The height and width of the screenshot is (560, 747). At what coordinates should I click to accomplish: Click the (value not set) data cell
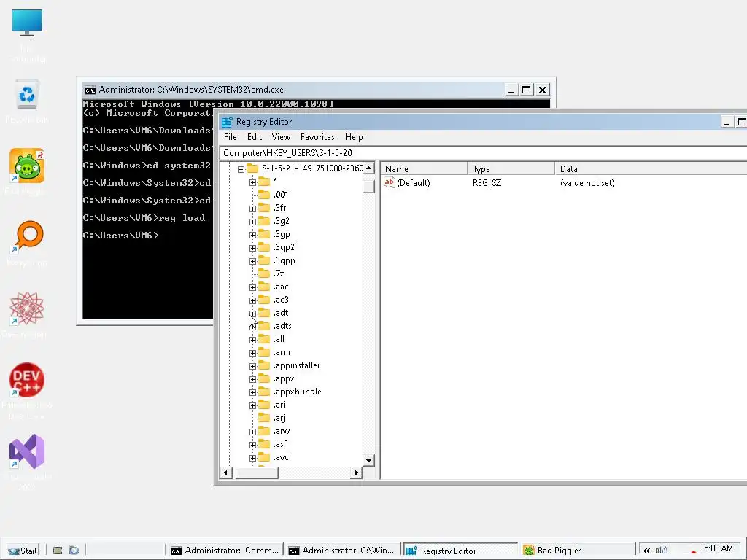pyautogui.click(x=587, y=183)
